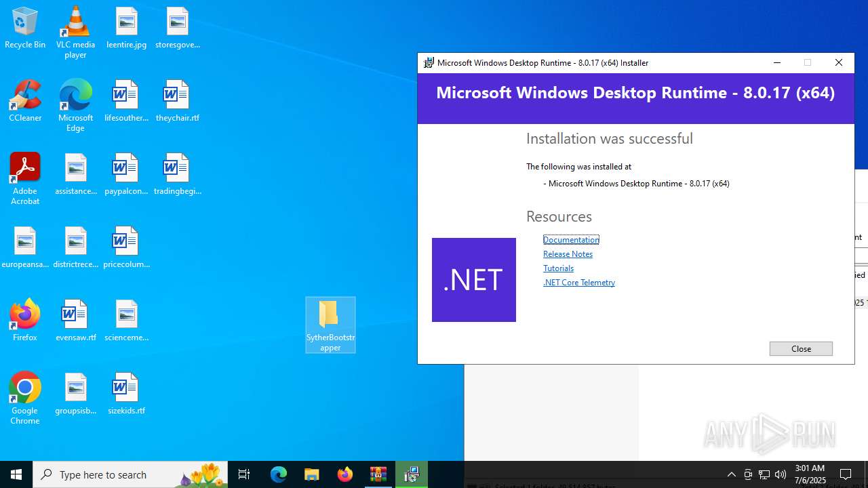Select europeansa... image file
This screenshot has height=488, width=868.
25,248
